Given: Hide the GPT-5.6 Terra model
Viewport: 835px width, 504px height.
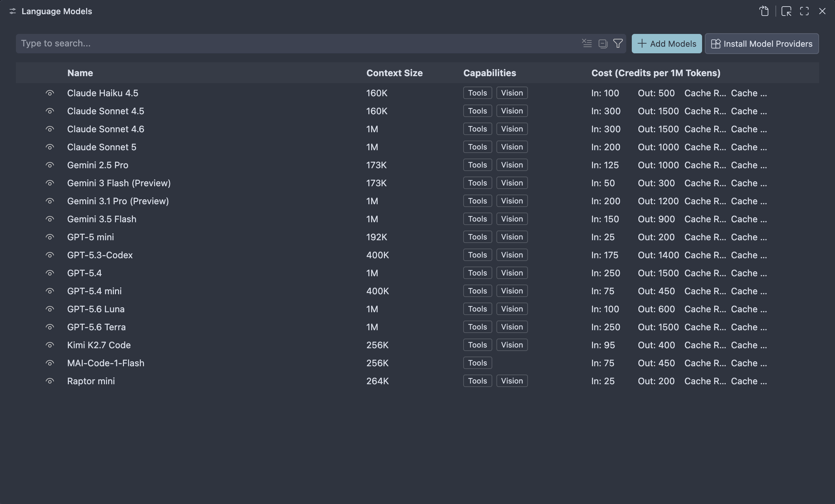Looking at the screenshot, I should tap(50, 327).
